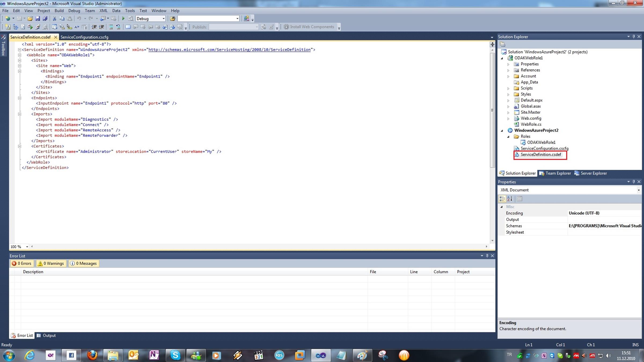The height and width of the screenshot is (362, 644).
Task: Click the Properties icon in Solution Explorer toolbar
Action: [x=503, y=44]
